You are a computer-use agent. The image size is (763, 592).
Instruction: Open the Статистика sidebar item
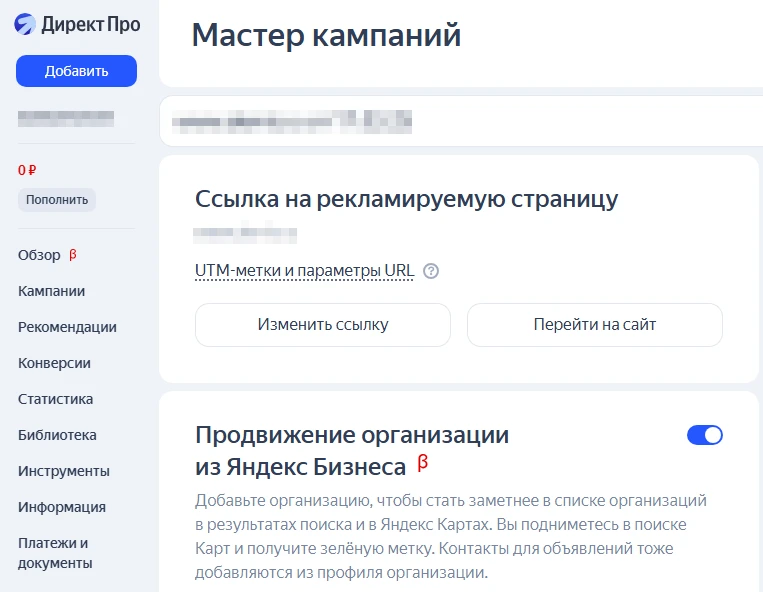pos(55,399)
